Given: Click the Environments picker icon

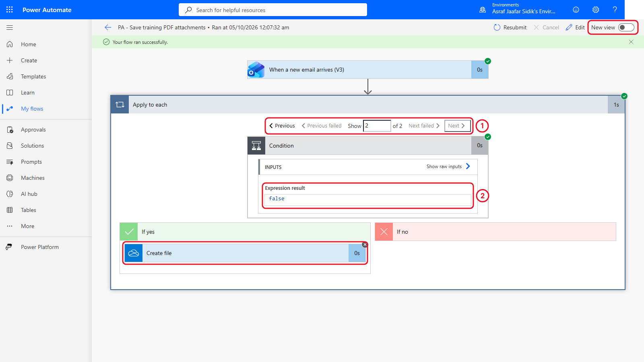Looking at the screenshot, I should (x=483, y=10).
